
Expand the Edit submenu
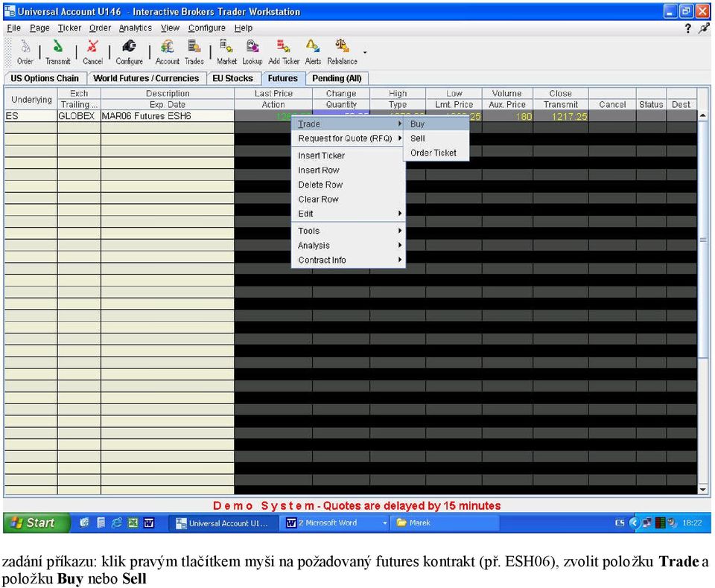349,214
